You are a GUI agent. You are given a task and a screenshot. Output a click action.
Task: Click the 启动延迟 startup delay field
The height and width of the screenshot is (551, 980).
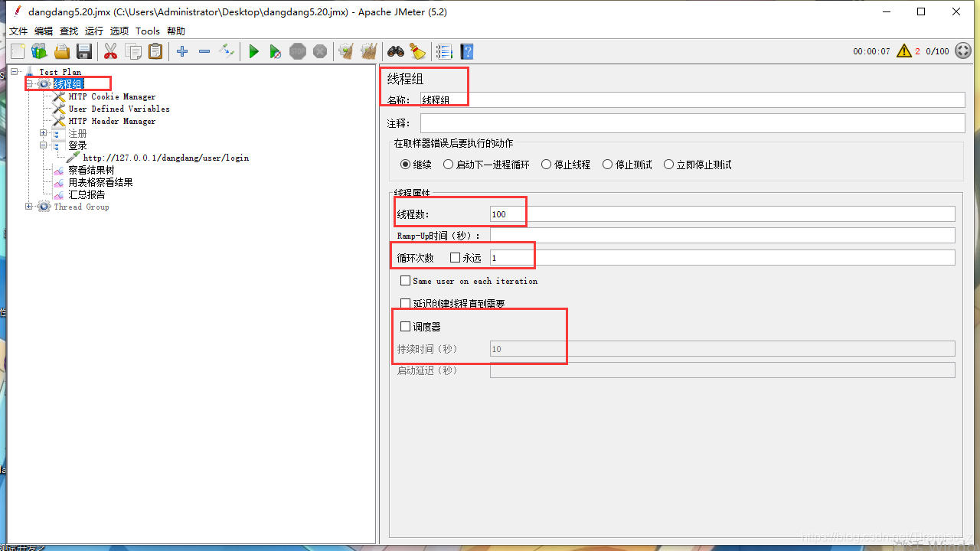point(723,370)
